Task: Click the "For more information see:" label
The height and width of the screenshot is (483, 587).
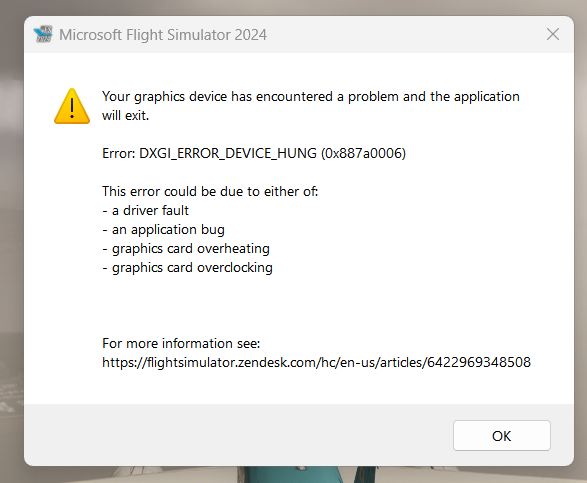Action: pyautogui.click(x=181, y=343)
